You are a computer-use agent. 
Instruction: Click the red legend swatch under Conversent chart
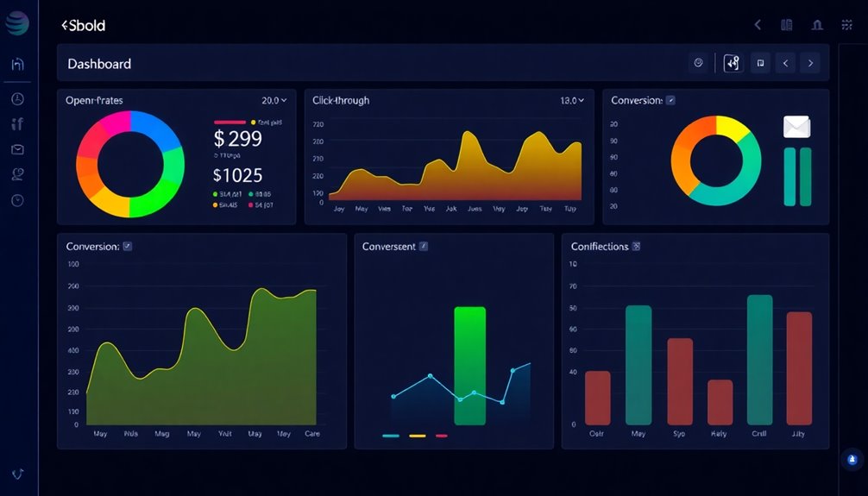tap(442, 436)
